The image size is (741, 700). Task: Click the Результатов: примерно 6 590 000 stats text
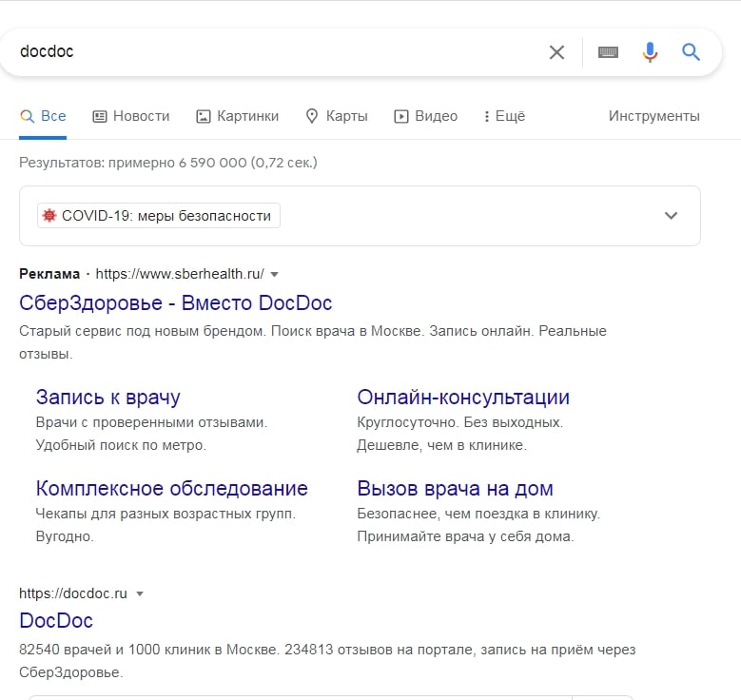click(x=168, y=163)
